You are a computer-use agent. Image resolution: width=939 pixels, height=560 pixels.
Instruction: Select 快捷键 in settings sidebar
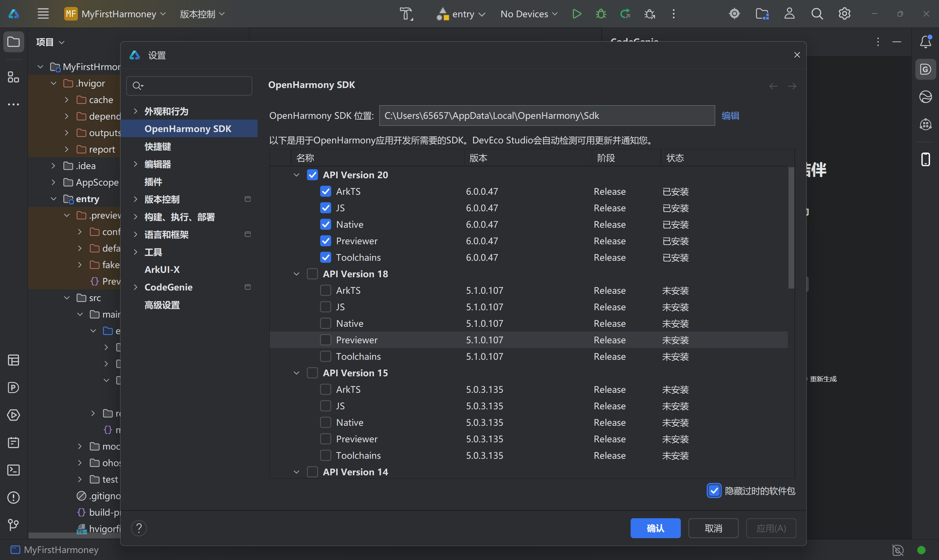158,146
